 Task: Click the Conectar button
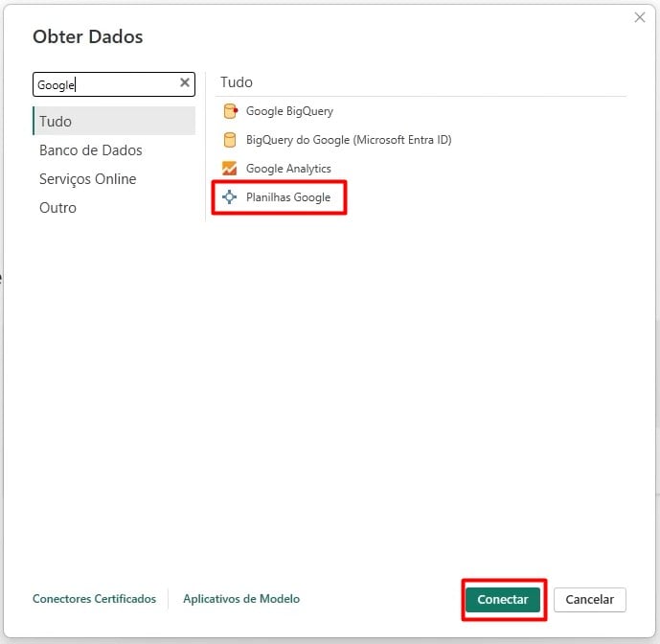(x=503, y=599)
